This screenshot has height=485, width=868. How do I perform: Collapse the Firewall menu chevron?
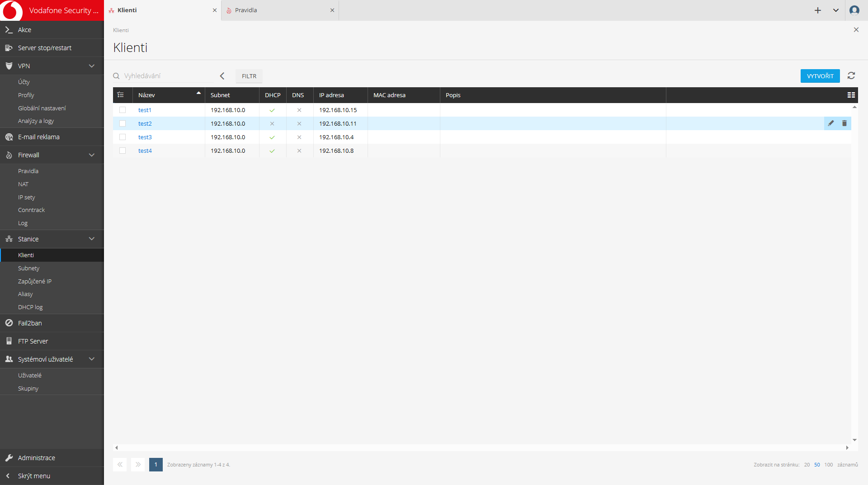92,155
